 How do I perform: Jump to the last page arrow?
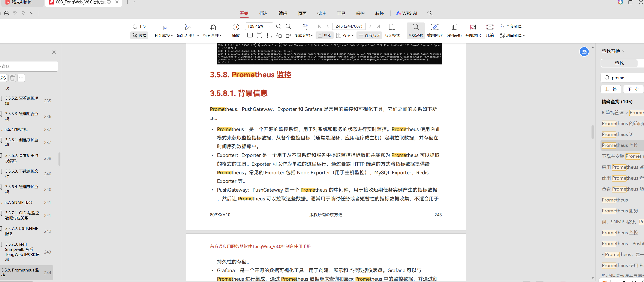379,26
